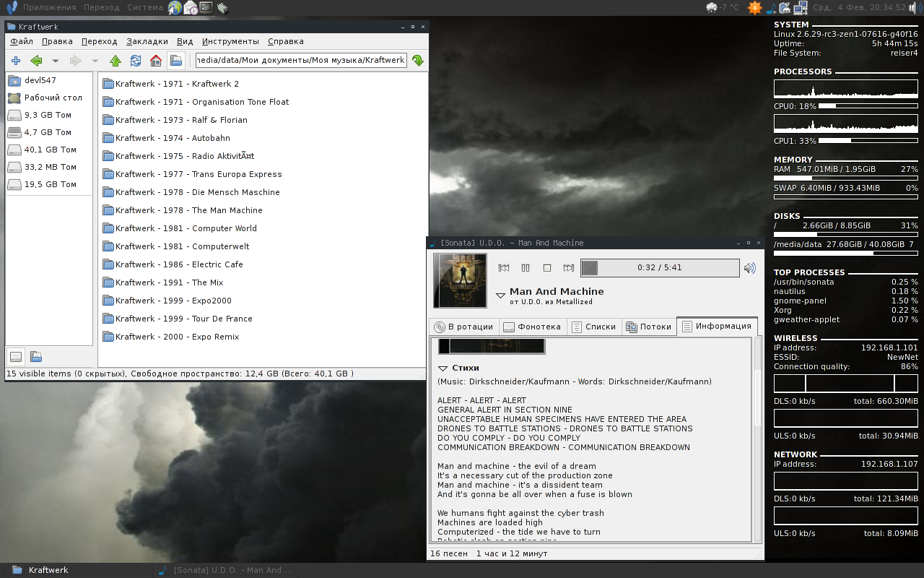The width and height of the screenshot is (924, 578).
Task: Go to home folder via house icon
Action: (155, 61)
